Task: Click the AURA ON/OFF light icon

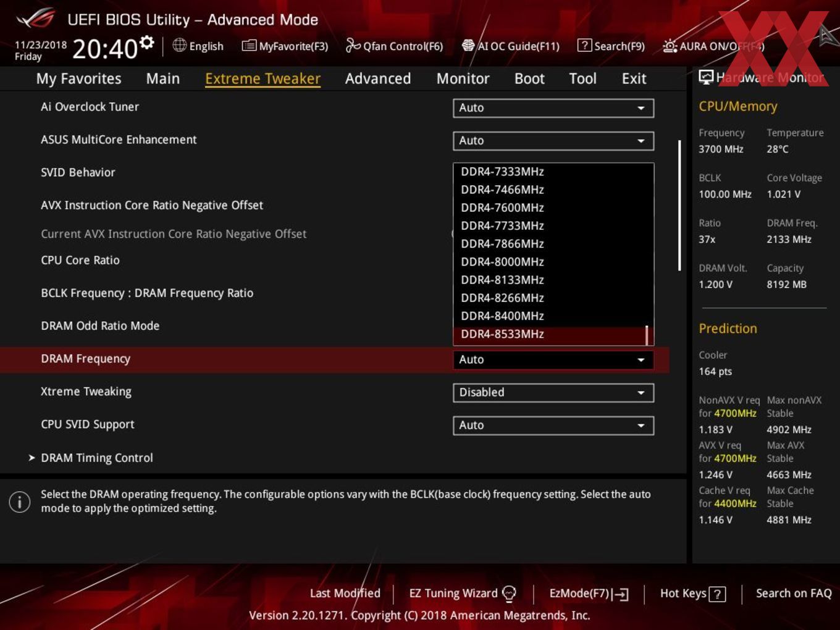Action: coord(670,46)
